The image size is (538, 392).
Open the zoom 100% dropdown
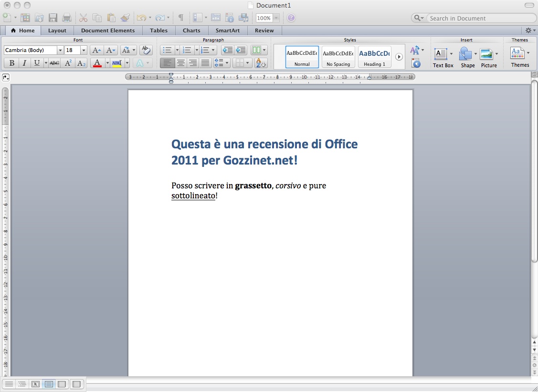[276, 18]
